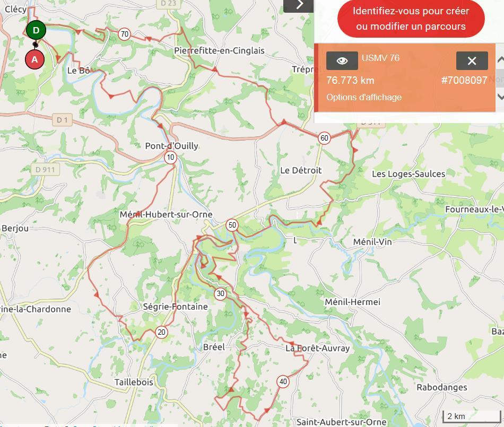504x427 pixels.
Task: Select the kilometer 10 waypoint marker
Action: pos(170,158)
